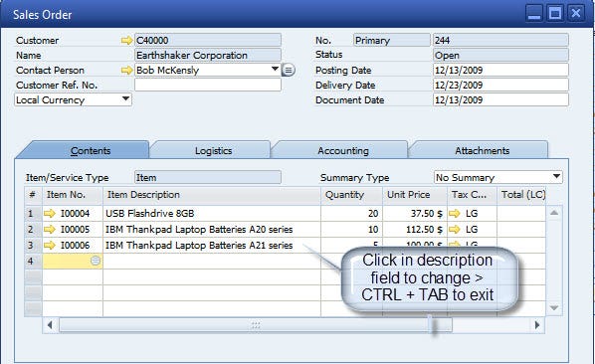Click tax code link arrow in row 1
The height and width of the screenshot is (364, 595).
coord(455,214)
